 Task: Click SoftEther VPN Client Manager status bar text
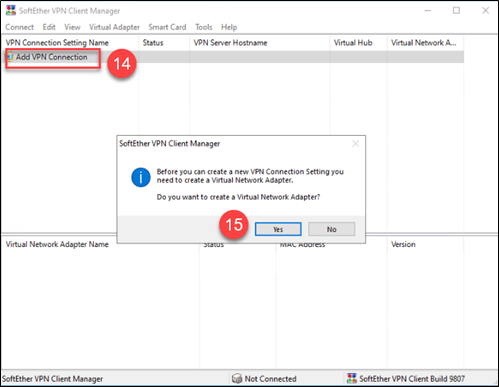pyautogui.click(x=52, y=379)
